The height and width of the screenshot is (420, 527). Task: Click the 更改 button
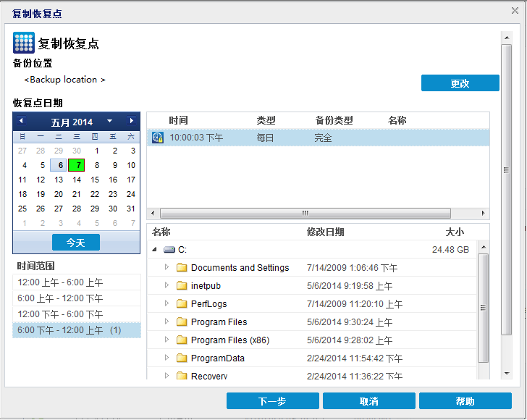[x=460, y=83]
